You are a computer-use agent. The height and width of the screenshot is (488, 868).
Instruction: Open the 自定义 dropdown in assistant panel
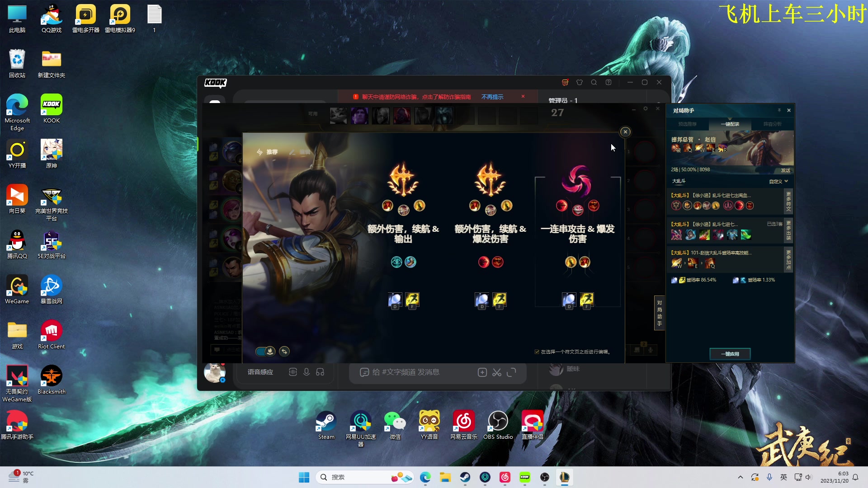[x=778, y=181]
